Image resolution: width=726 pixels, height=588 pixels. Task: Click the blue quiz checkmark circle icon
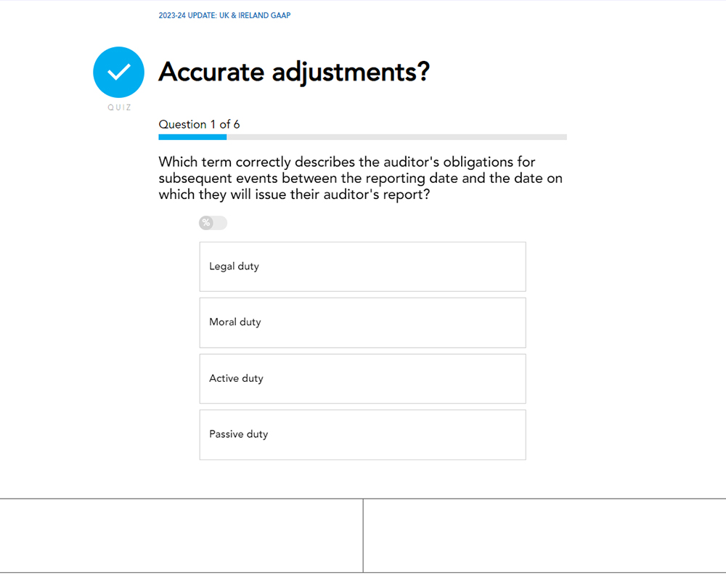[x=118, y=72]
